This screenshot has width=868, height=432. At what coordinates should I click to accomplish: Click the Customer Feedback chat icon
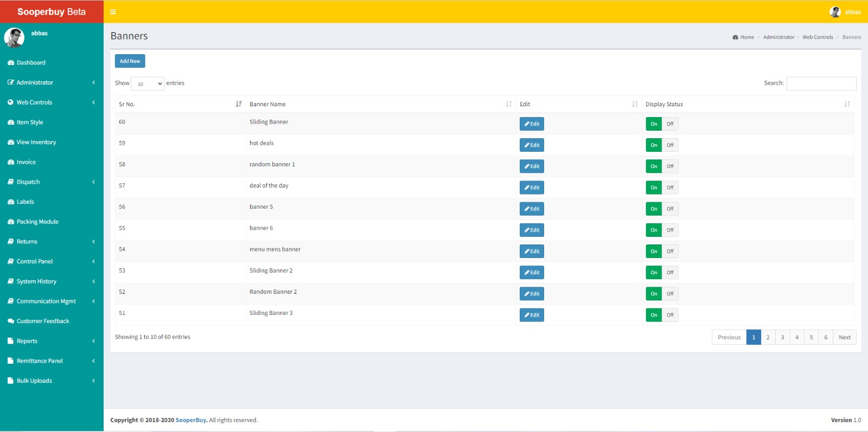[x=11, y=321]
